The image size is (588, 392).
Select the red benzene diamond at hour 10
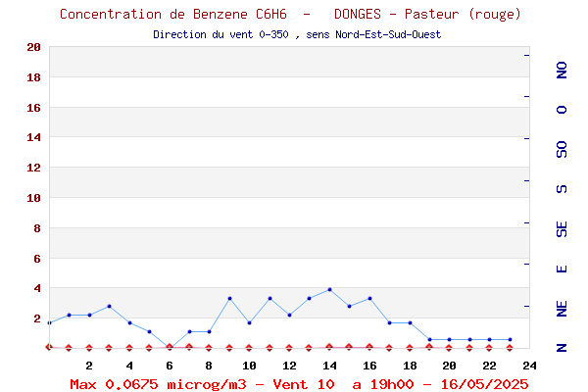click(249, 348)
